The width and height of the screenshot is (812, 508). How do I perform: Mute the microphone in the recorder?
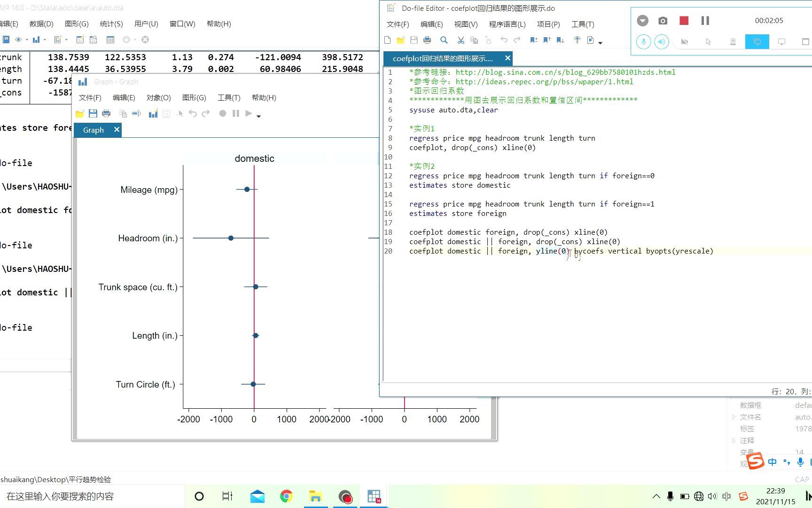[x=643, y=42]
